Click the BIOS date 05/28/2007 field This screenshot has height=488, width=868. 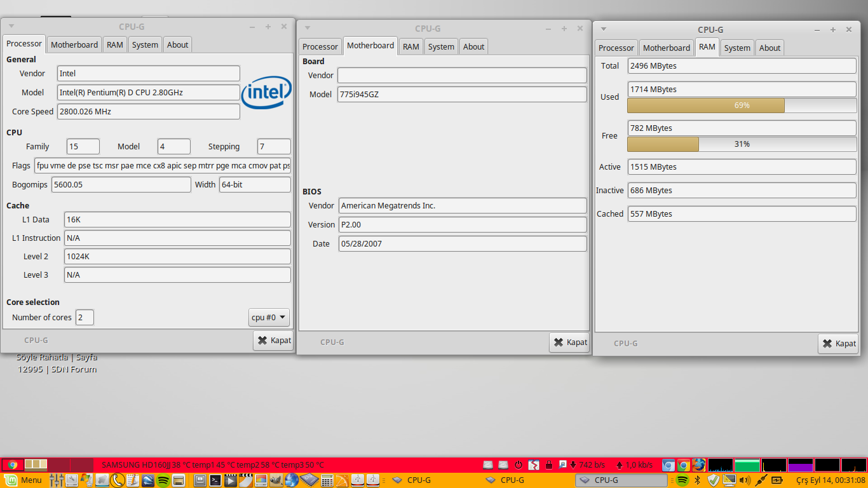[x=463, y=243]
